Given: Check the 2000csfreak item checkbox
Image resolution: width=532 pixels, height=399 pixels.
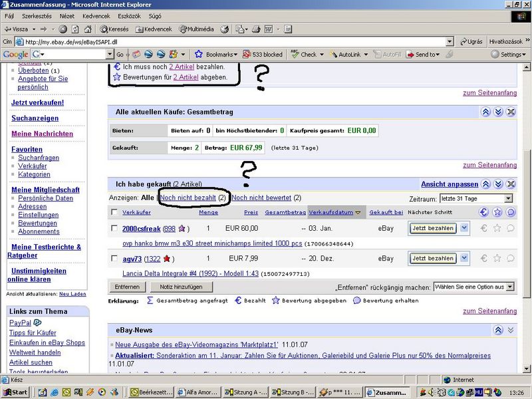Looking at the screenshot, I should coord(114,228).
